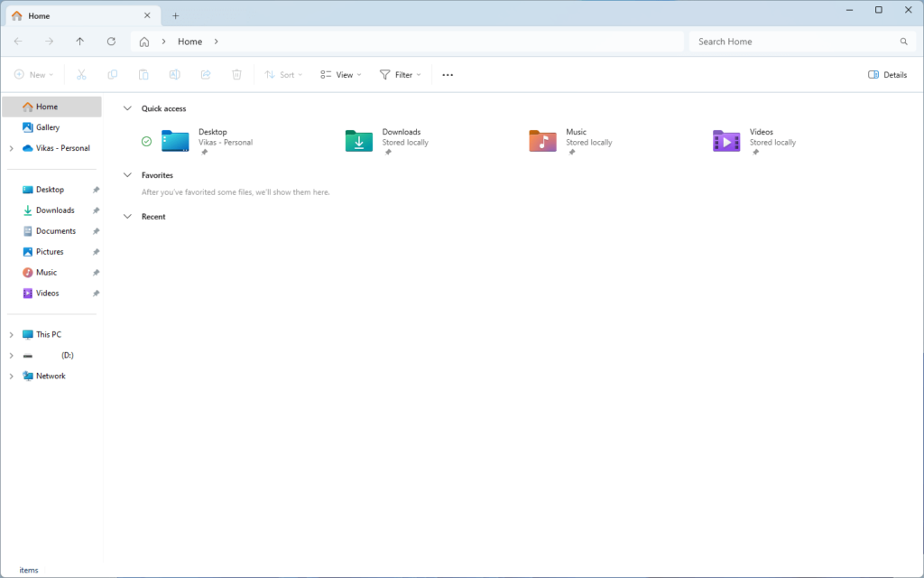
Task: Select Home in the navigation pane
Action: 51,107
